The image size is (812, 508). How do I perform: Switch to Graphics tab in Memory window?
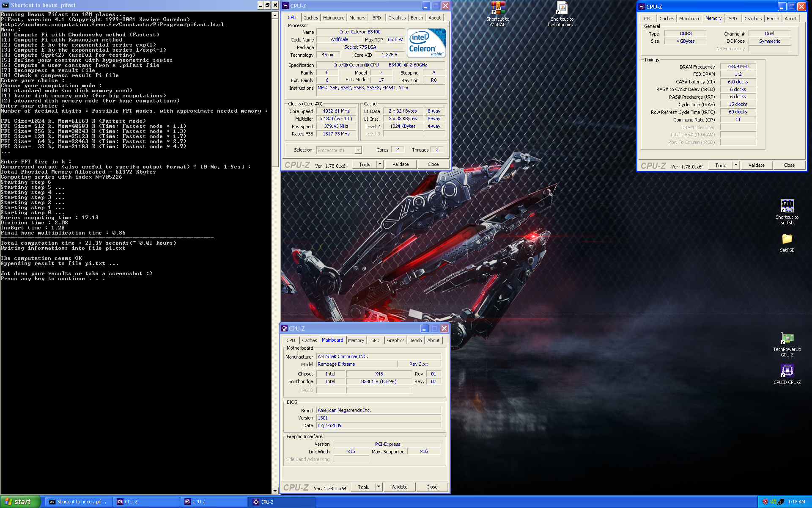tap(753, 19)
